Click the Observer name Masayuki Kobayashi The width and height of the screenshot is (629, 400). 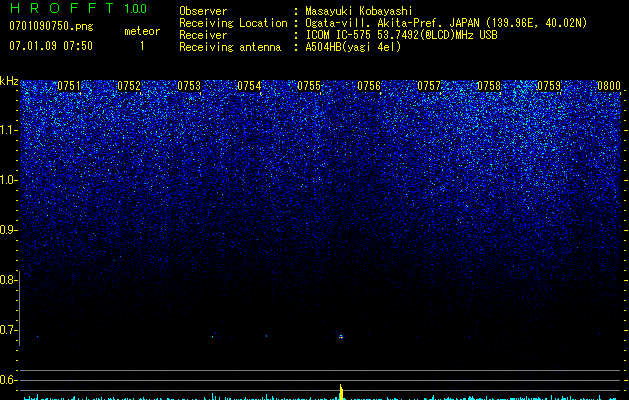359,11
